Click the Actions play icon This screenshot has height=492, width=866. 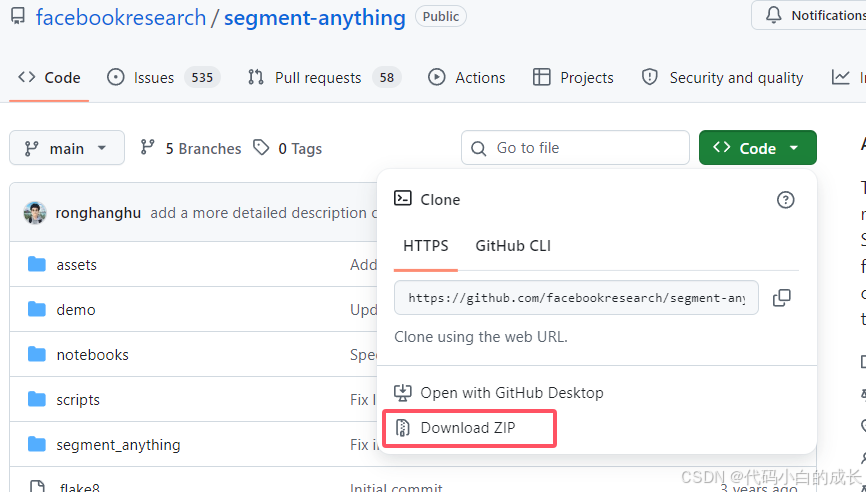tap(436, 77)
